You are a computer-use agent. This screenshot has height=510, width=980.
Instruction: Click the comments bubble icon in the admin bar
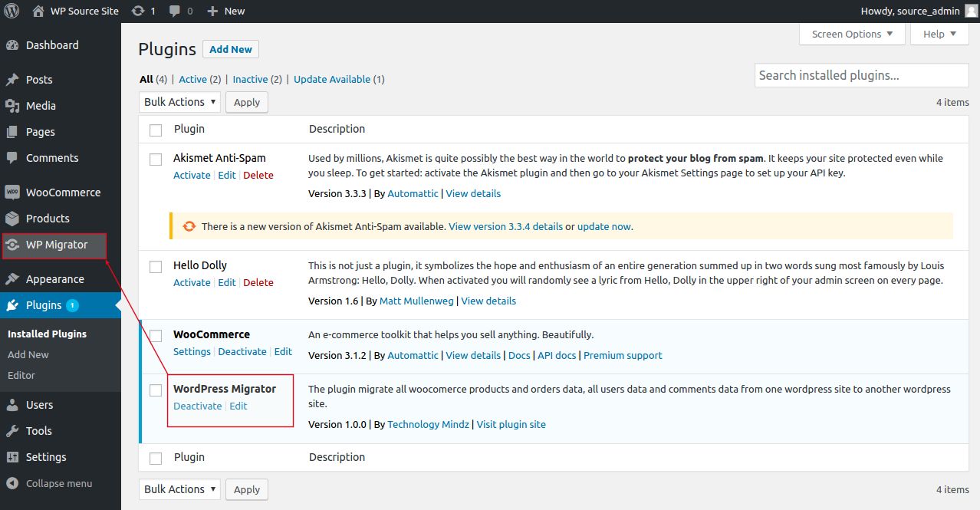coord(176,11)
